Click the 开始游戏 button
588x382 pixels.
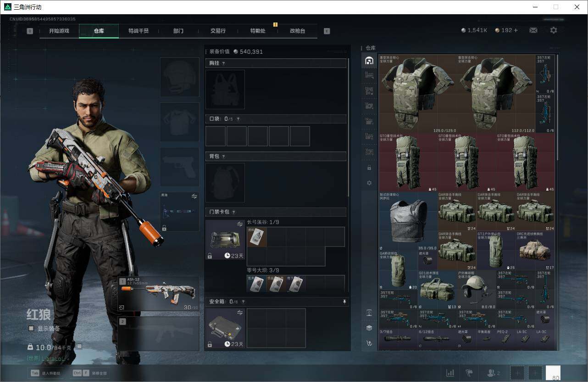coord(59,31)
